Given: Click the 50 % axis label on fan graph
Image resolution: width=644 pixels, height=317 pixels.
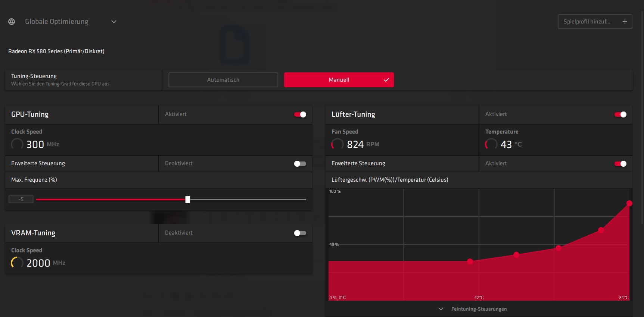Looking at the screenshot, I should (334, 245).
